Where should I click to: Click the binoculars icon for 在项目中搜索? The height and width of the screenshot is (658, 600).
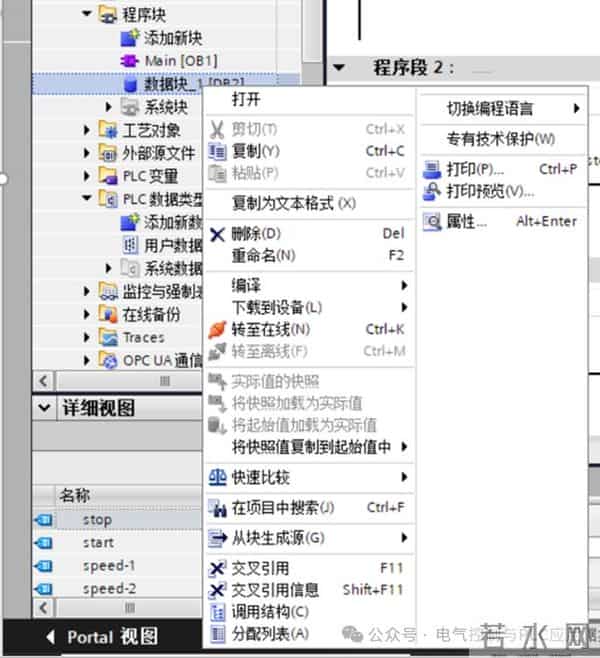point(217,508)
